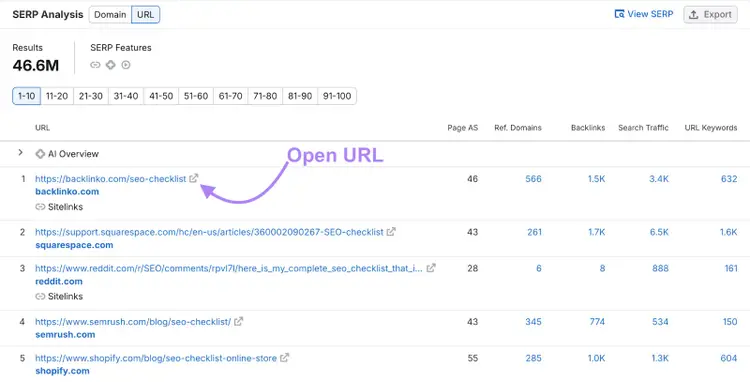Click Search Traffic value 1.3K

click(659, 358)
